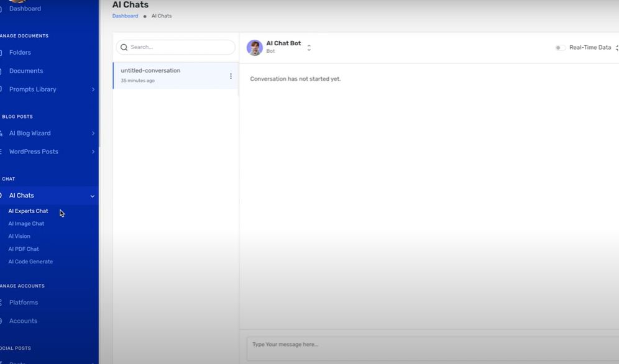Click the AI Chat Bot avatar image
The image size is (619, 364).
click(254, 47)
